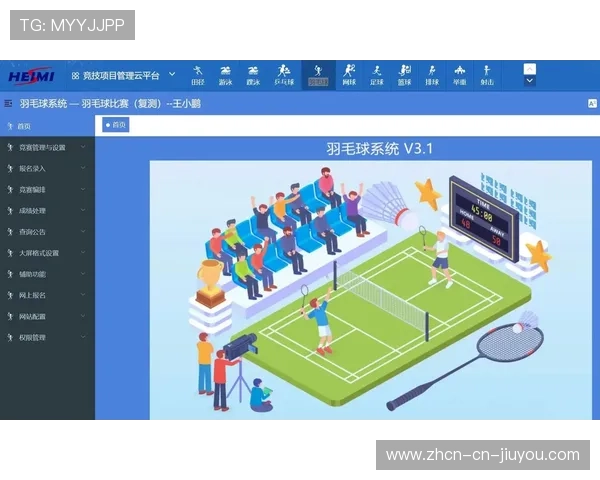Switch to the 射击 (shooting) sport icon
600x480 pixels.
point(486,74)
